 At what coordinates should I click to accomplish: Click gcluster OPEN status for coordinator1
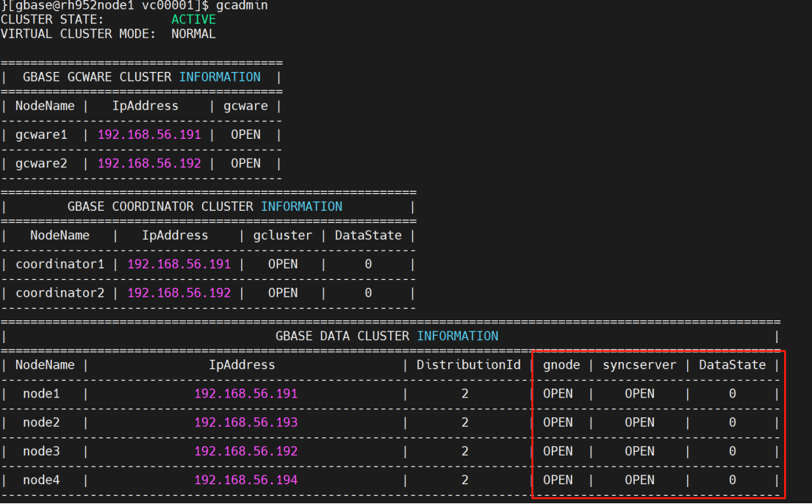coord(283,264)
